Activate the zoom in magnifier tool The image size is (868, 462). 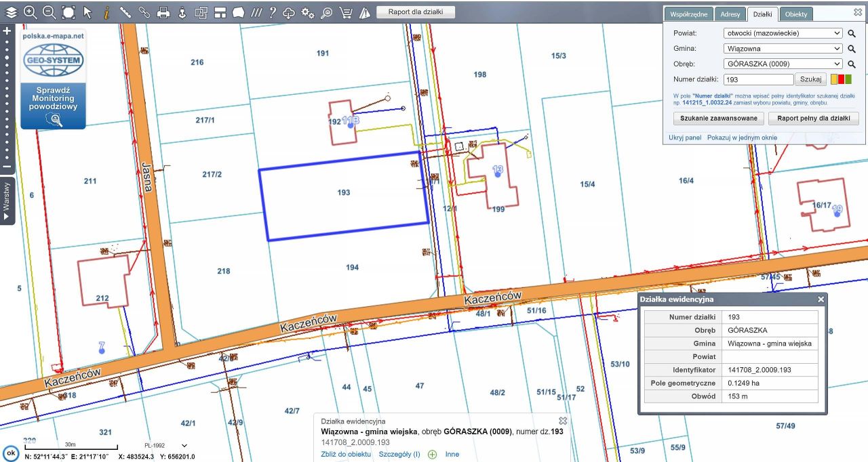tap(31, 12)
